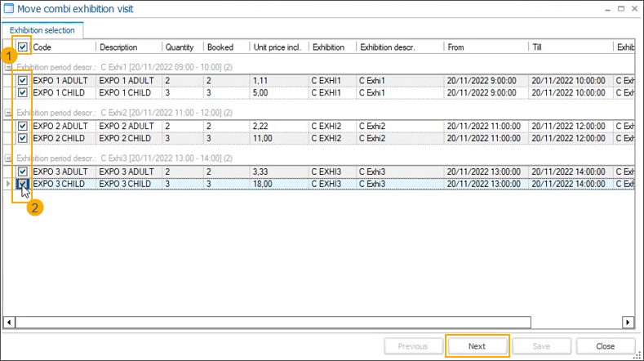The width and height of the screenshot is (644, 361).
Task: Collapse the C Exhi3 period group
Action: click(8, 158)
